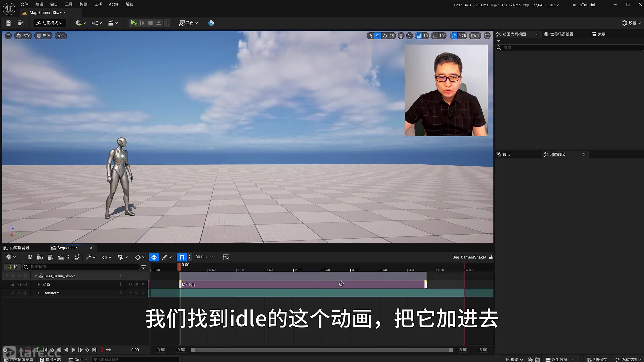Open the 光照 view mode button
Viewport: 644px width, 362px height.
[x=44, y=36]
